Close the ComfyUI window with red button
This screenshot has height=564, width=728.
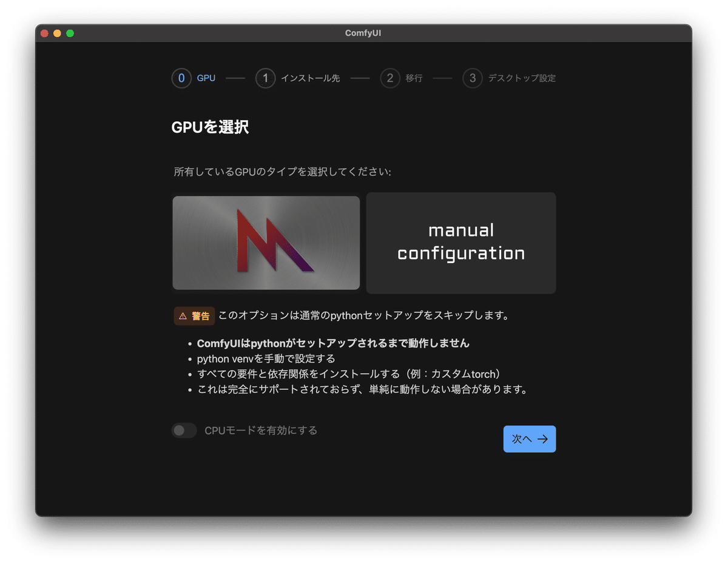click(44, 33)
